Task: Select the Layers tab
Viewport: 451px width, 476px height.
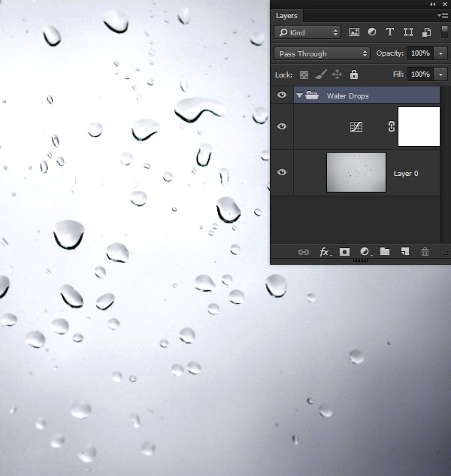Action: (x=286, y=15)
